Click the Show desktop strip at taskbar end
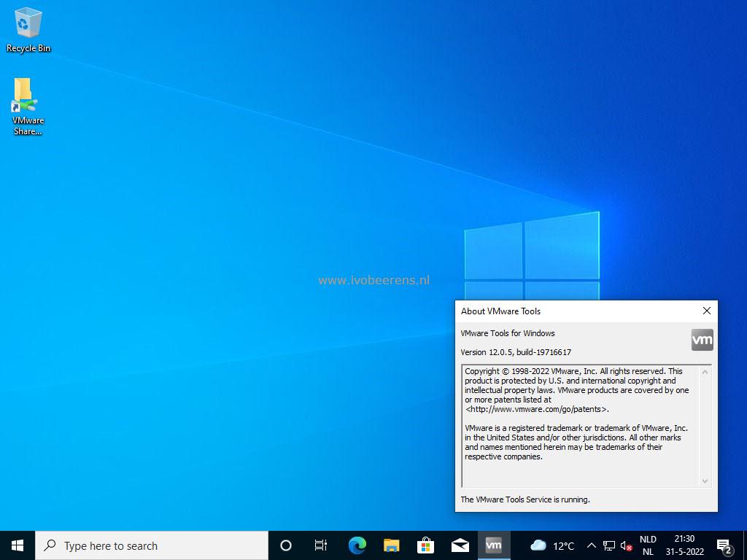The width and height of the screenshot is (747, 560). (745, 545)
